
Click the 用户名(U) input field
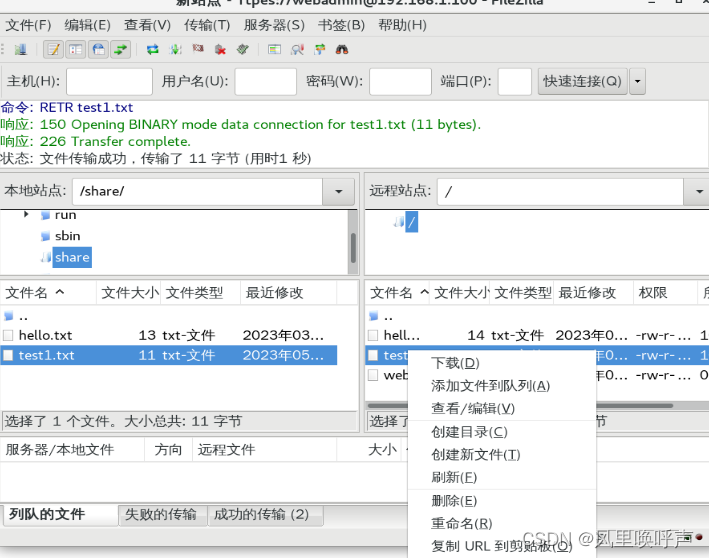[x=265, y=81]
